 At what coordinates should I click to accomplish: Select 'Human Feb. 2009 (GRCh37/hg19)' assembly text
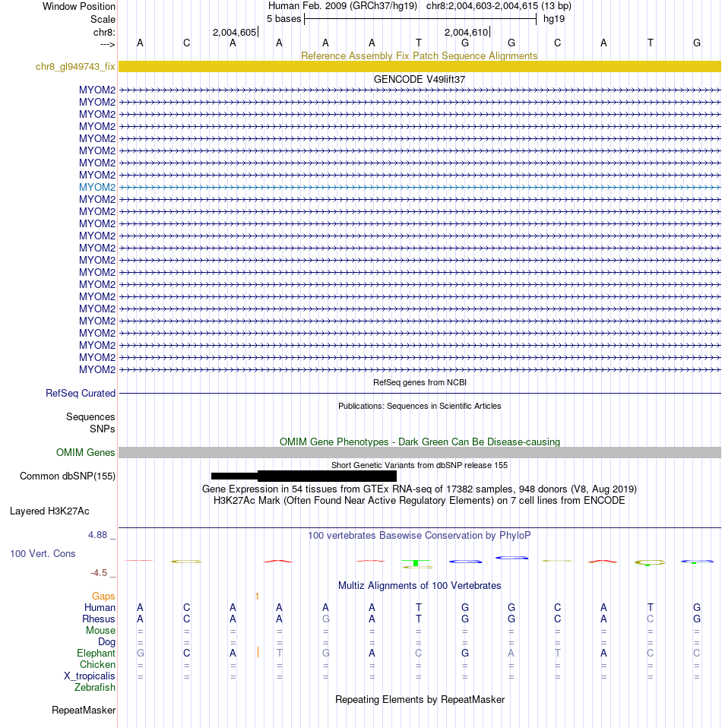(x=343, y=6)
